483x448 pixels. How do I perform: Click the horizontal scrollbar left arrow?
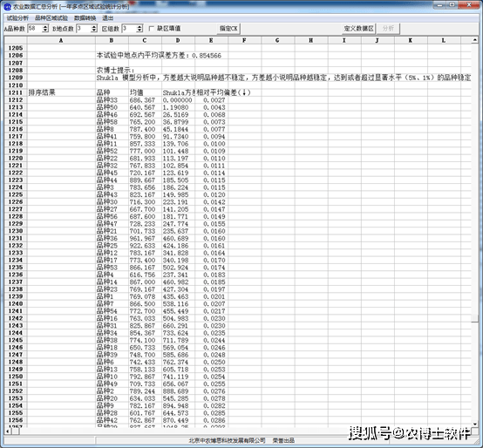pyautogui.click(x=8, y=431)
